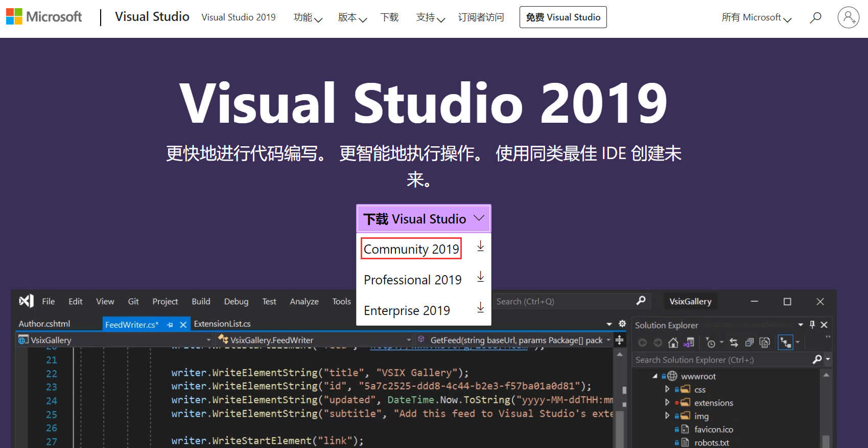Viewport: 868px width, 448px height.
Task: Open the Git menu in IDE
Action: pyautogui.click(x=133, y=301)
